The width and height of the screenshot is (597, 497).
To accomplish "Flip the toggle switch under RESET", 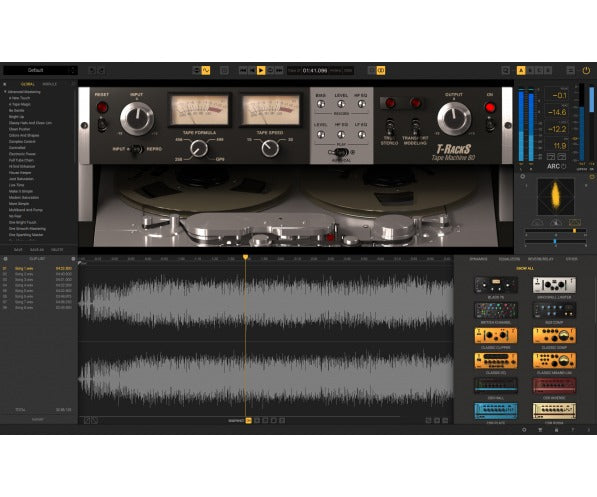I will click(x=102, y=125).
